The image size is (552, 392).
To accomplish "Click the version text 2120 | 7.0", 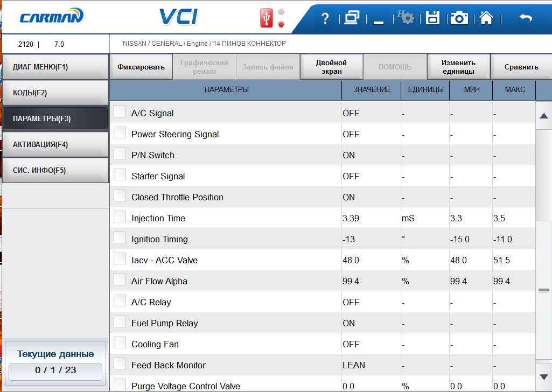I will tap(41, 44).
